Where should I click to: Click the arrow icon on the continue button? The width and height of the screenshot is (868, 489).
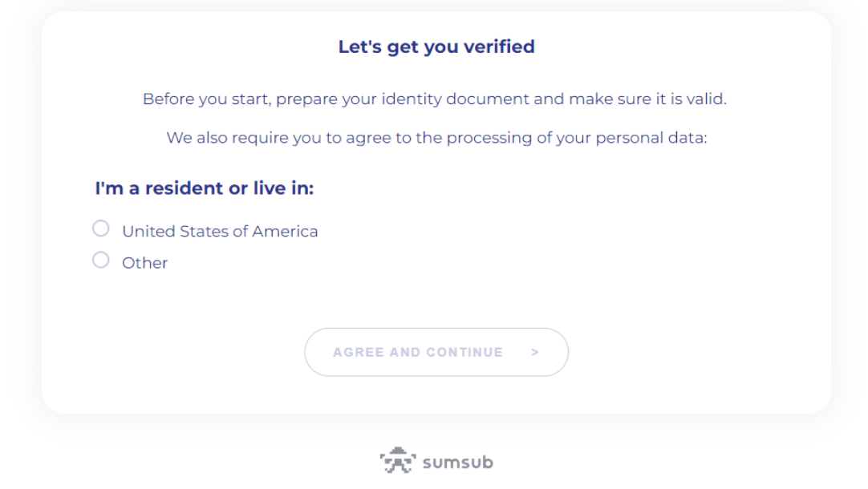[535, 352]
